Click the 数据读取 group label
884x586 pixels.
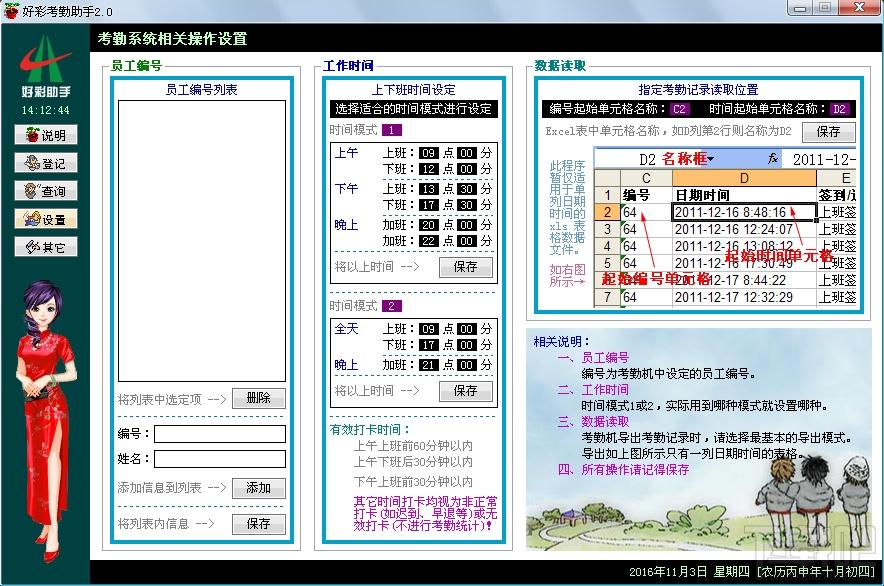pos(560,66)
